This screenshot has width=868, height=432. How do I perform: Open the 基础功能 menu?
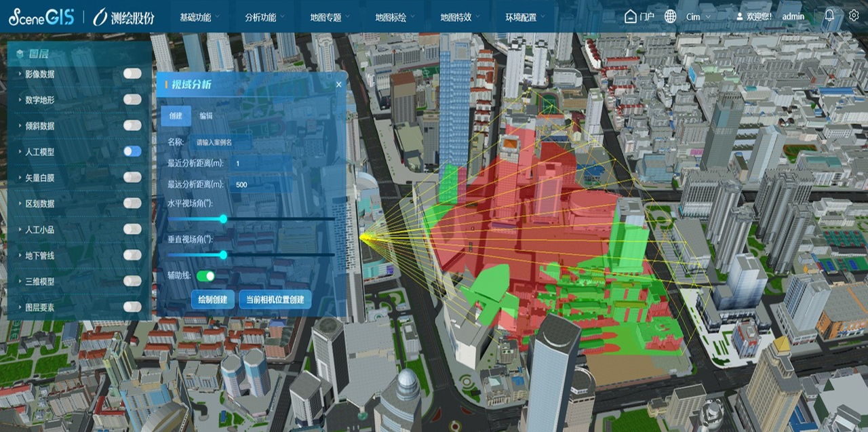coord(200,17)
